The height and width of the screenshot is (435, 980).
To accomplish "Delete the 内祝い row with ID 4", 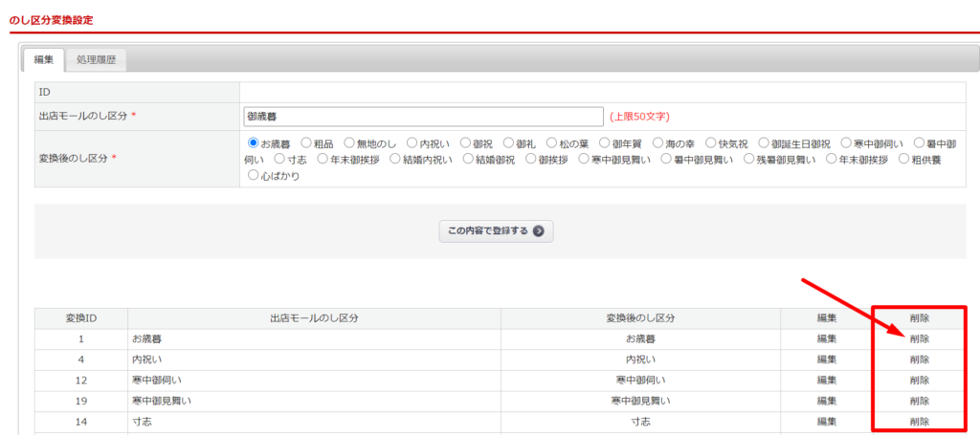I will (x=919, y=359).
